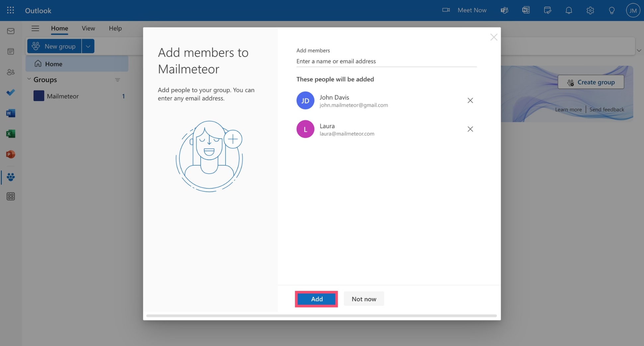
Task: Open the My Day notes icon
Action: (547, 10)
